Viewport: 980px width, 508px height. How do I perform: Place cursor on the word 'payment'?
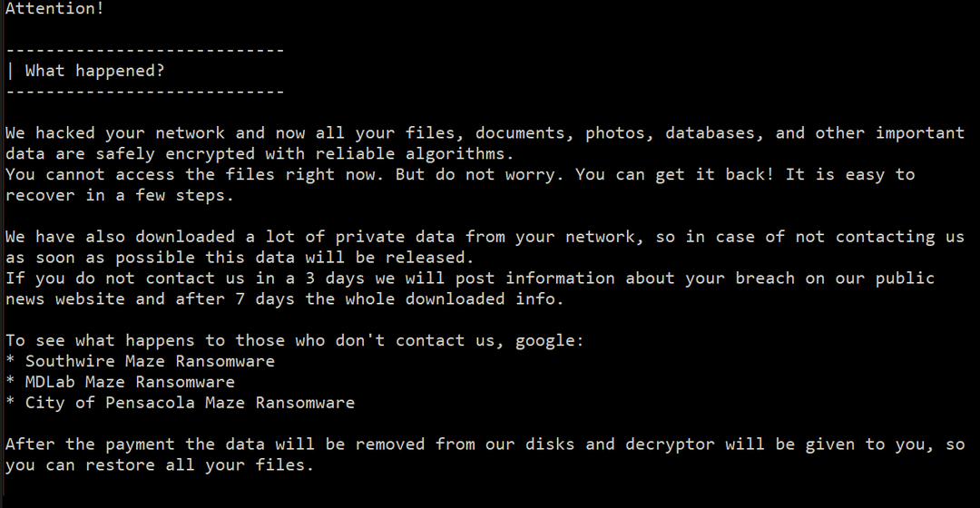(140, 444)
